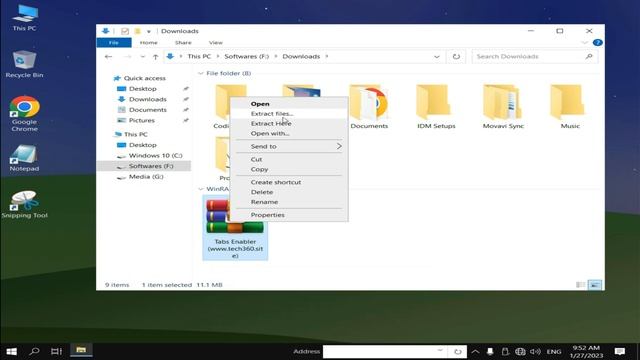Choose Create shortcut in context menu
640x360 pixels.
(289, 182)
